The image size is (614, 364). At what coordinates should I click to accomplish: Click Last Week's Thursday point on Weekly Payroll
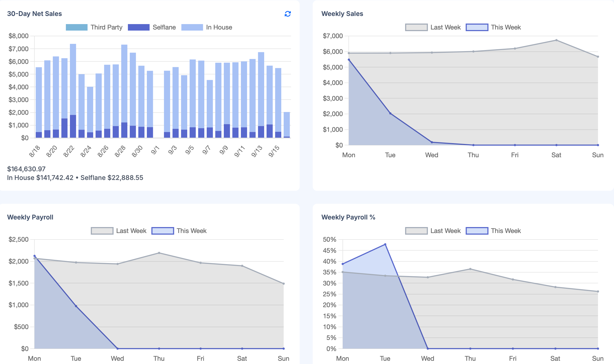(159, 253)
